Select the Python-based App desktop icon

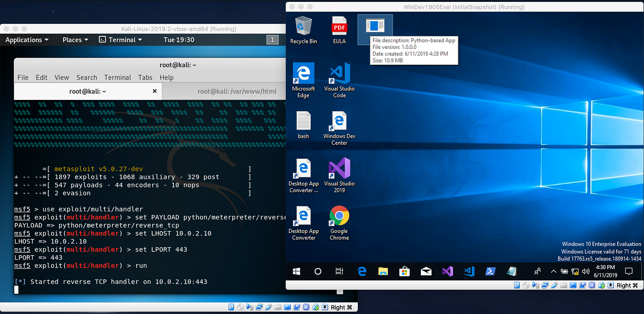coord(375,29)
